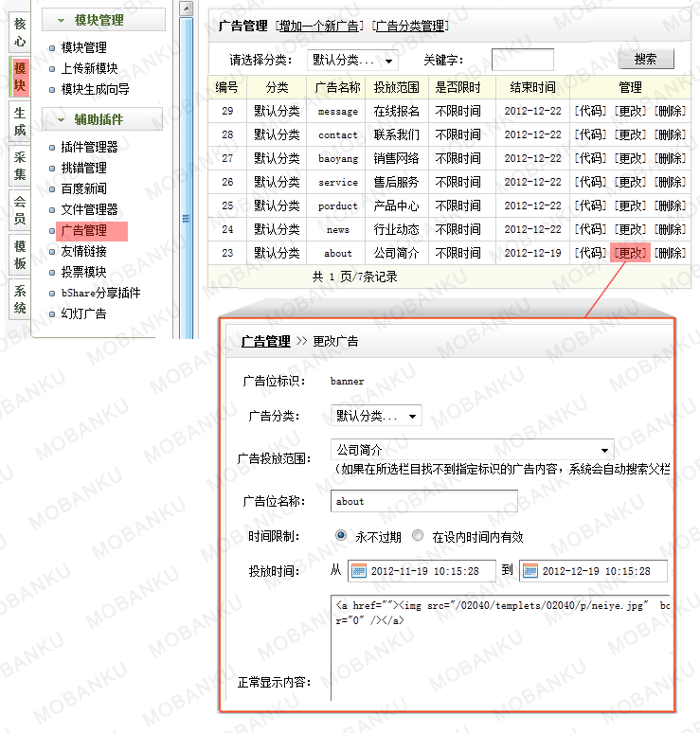The width and height of the screenshot is (700, 733).
Task: Click the 产品中心 cell in row 25
Action: click(x=397, y=206)
